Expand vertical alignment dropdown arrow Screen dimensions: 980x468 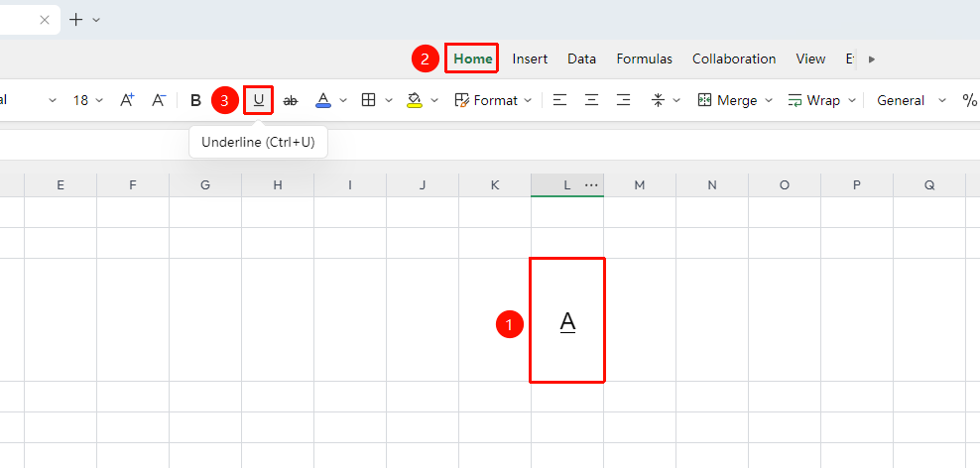coord(676,100)
